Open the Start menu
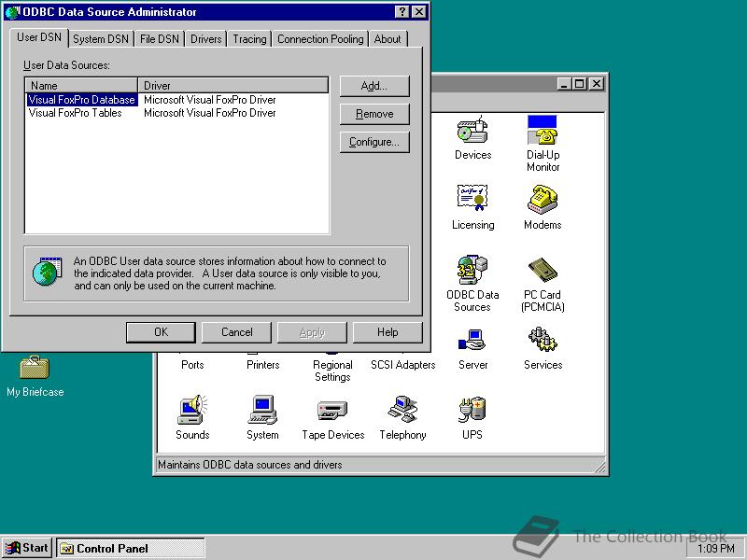The image size is (747, 560). [x=27, y=548]
